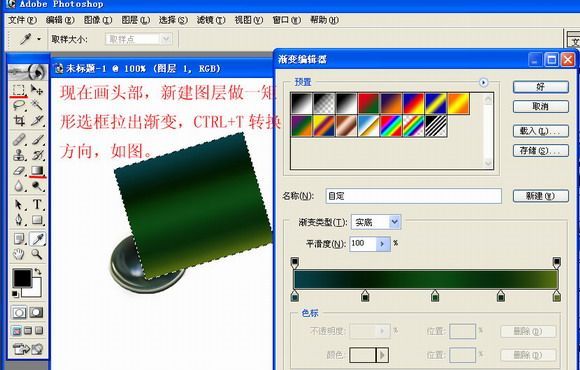Select the Eraser tool

[x=18, y=171]
